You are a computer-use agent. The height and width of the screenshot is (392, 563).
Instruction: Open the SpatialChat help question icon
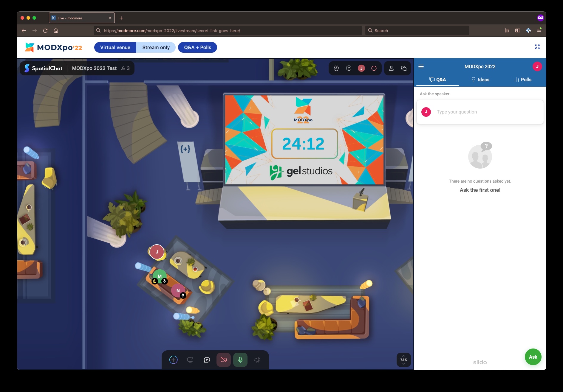(x=349, y=68)
